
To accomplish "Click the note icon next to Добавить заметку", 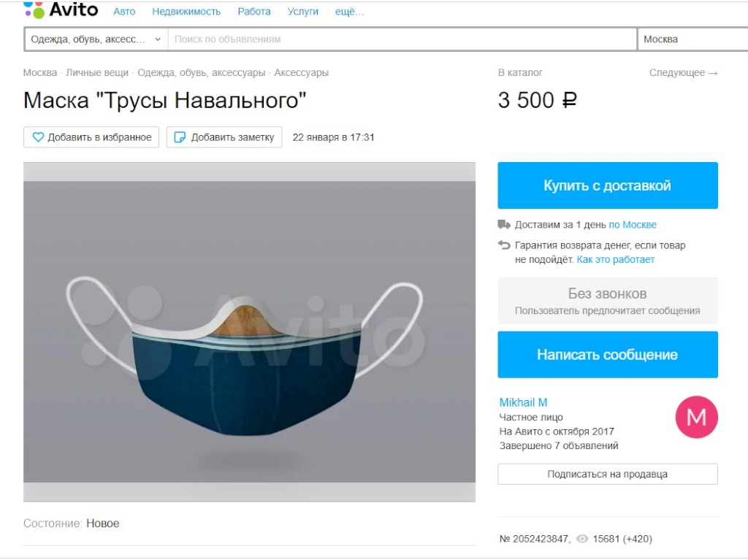I will pos(180,137).
